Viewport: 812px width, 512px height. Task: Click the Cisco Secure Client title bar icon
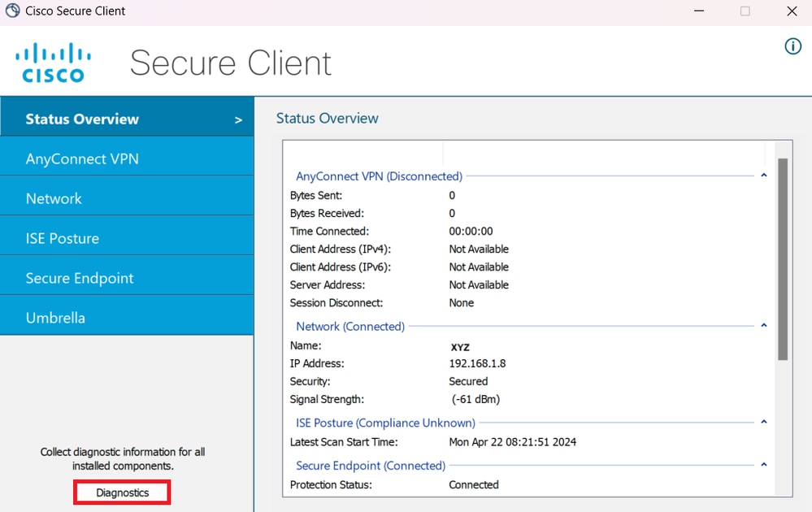tap(12, 11)
